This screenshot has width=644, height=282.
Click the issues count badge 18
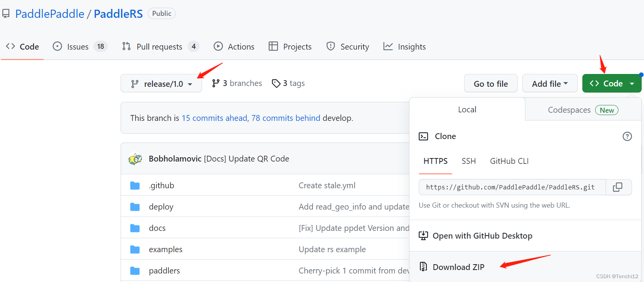tap(101, 46)
